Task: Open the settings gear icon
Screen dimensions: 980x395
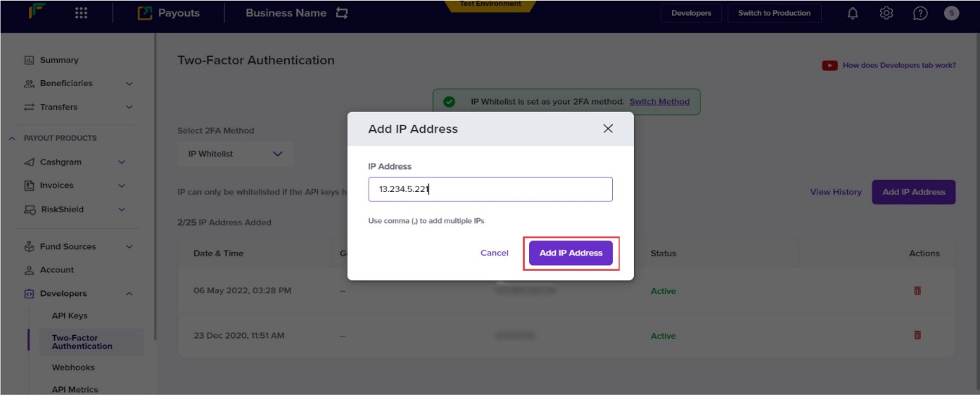Action: (887, 13)
